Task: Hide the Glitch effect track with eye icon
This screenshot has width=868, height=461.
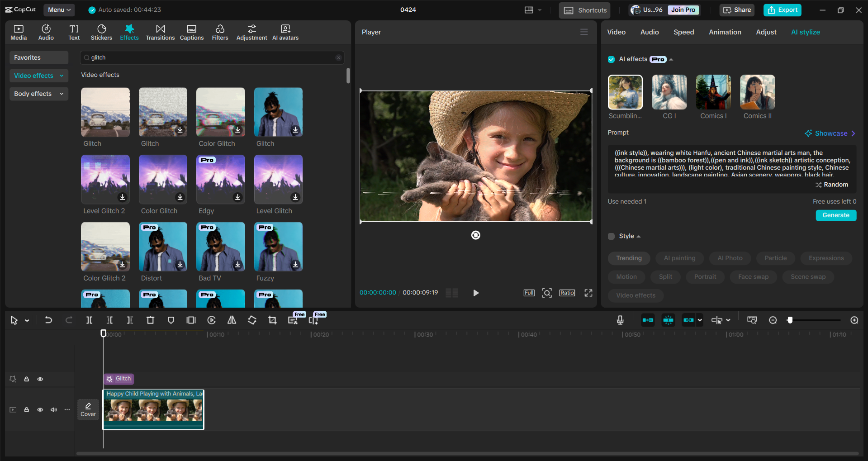Action: coord(40,379)
